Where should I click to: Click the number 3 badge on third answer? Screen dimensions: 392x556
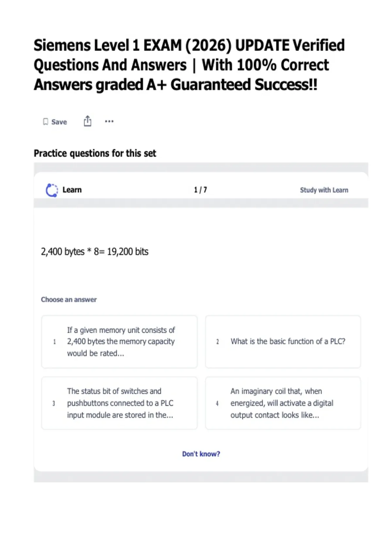pyautogui.click(x=54, y=403)
